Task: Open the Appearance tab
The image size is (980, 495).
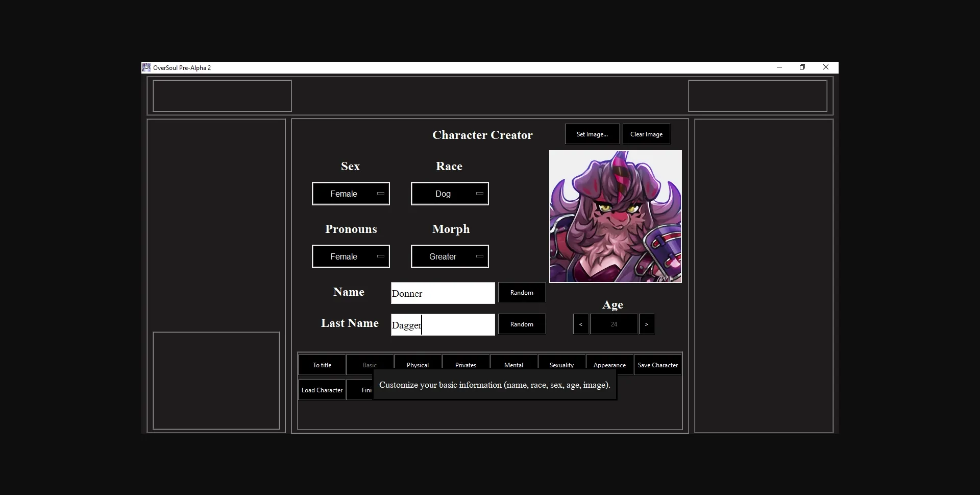Action: 609,365
